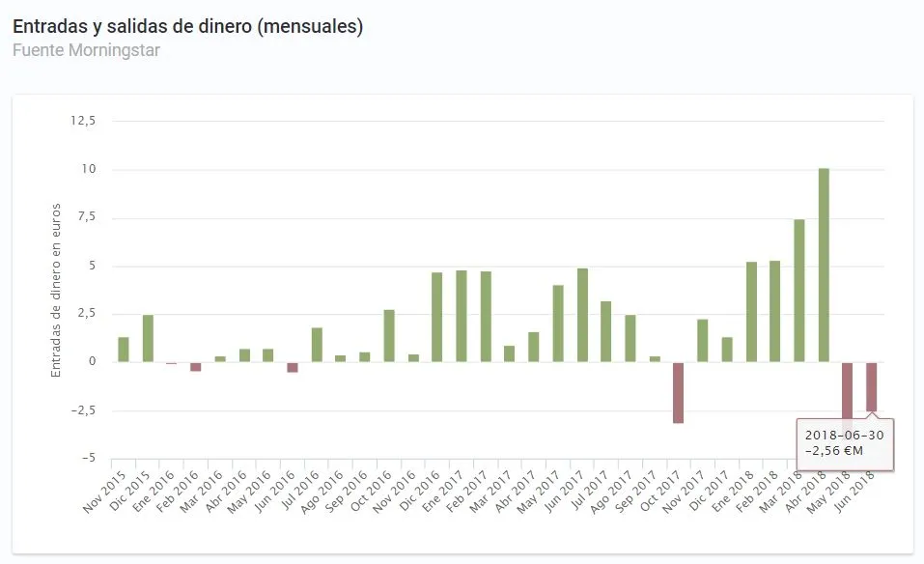The width and height of the screenshot is (924, 564).
Task: Click the tallest green bar for Abr 2018
Action: tap(824, 265)
